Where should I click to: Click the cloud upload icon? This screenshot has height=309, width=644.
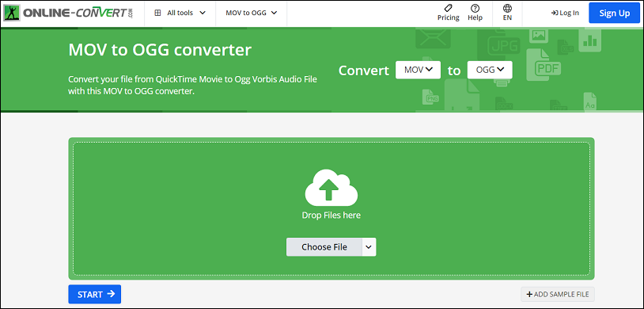[331, 187]
